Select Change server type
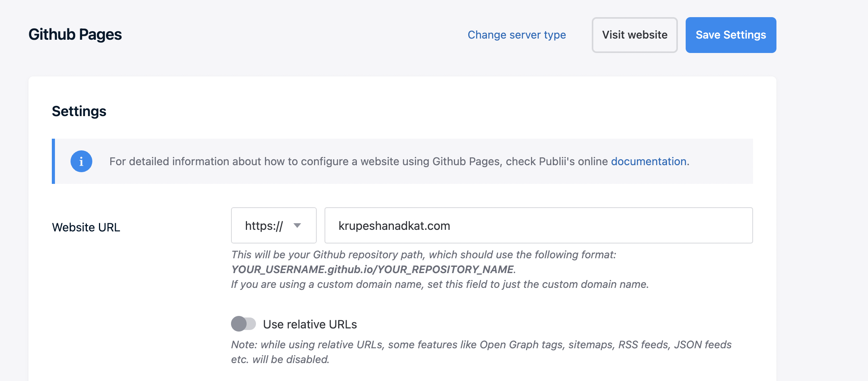 [517, 35]
